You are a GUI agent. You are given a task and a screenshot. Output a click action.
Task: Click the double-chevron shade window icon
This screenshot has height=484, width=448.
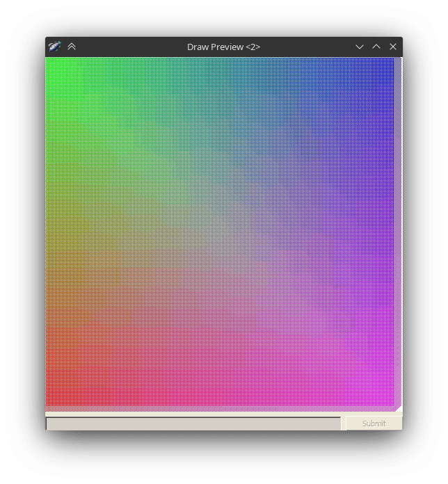pyautogui.click(x=72, y=47)
